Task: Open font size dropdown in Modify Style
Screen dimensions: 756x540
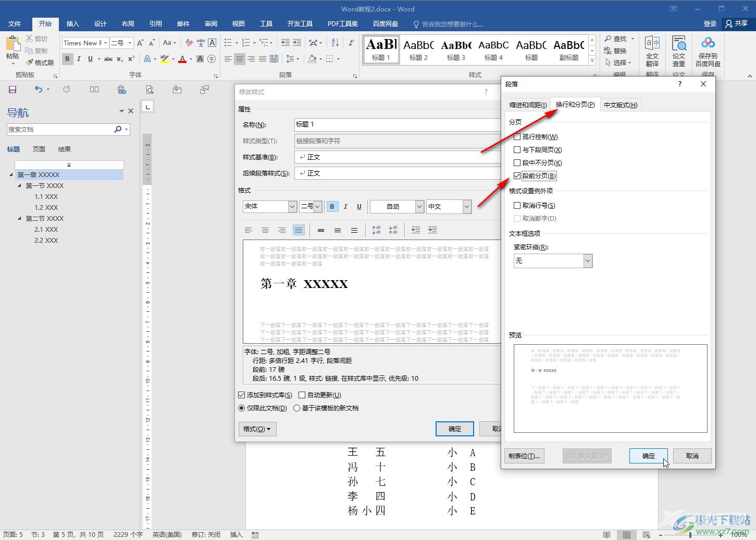Action: point(317,207)
